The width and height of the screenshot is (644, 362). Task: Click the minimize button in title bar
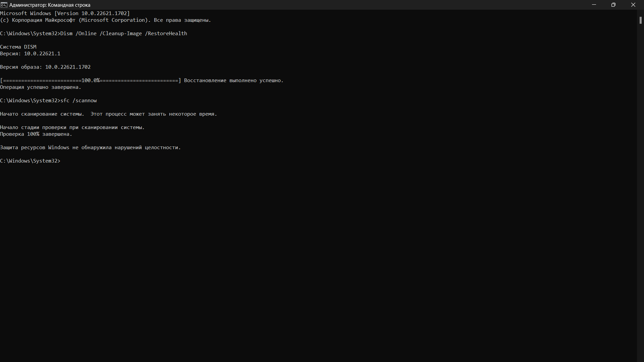tap(594, 5)
